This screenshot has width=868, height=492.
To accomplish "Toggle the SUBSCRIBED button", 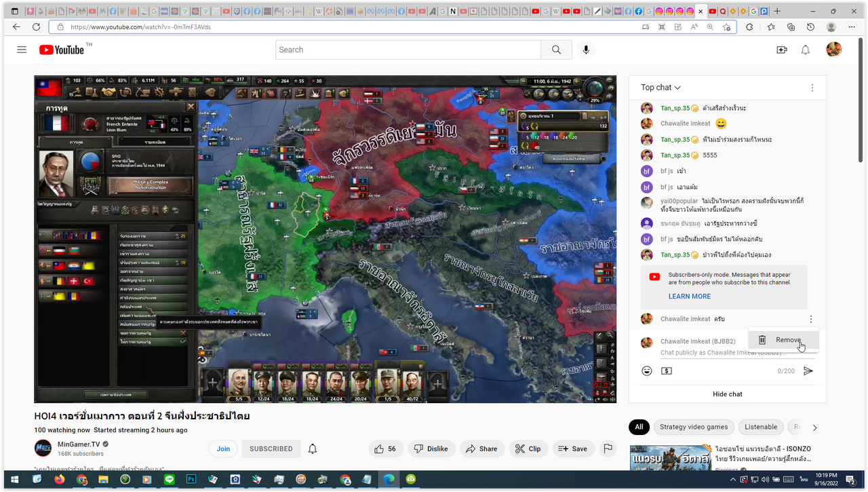I will [x=271, y=449].
